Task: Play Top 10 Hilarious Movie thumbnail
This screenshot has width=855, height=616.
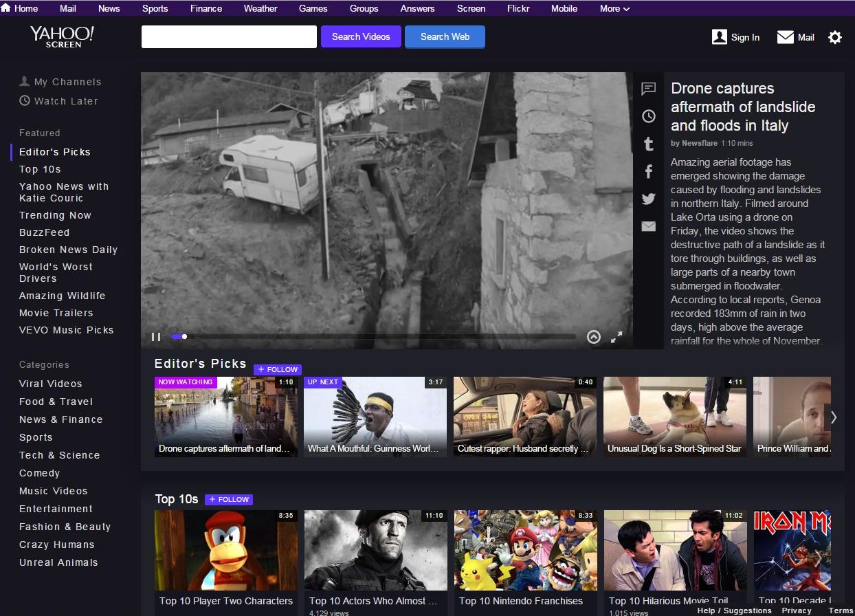Action: pyautogui.click(x=676, y=550)
